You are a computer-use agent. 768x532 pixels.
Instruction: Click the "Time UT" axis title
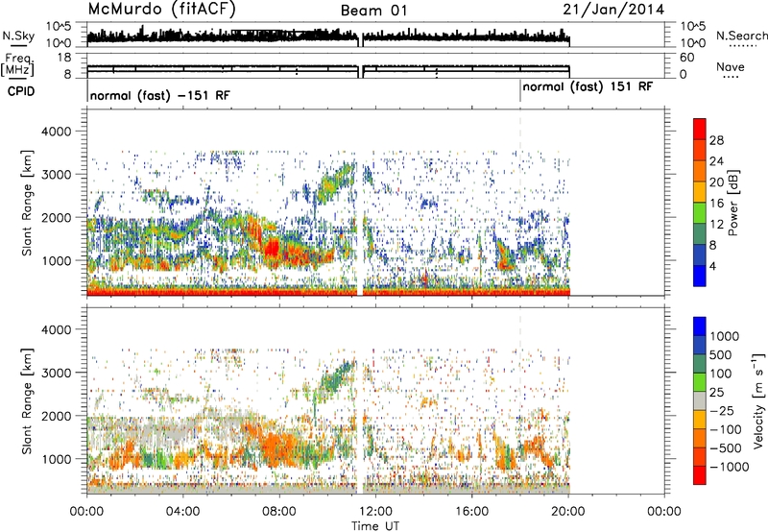pyautogui.click(x=375, y=525)
